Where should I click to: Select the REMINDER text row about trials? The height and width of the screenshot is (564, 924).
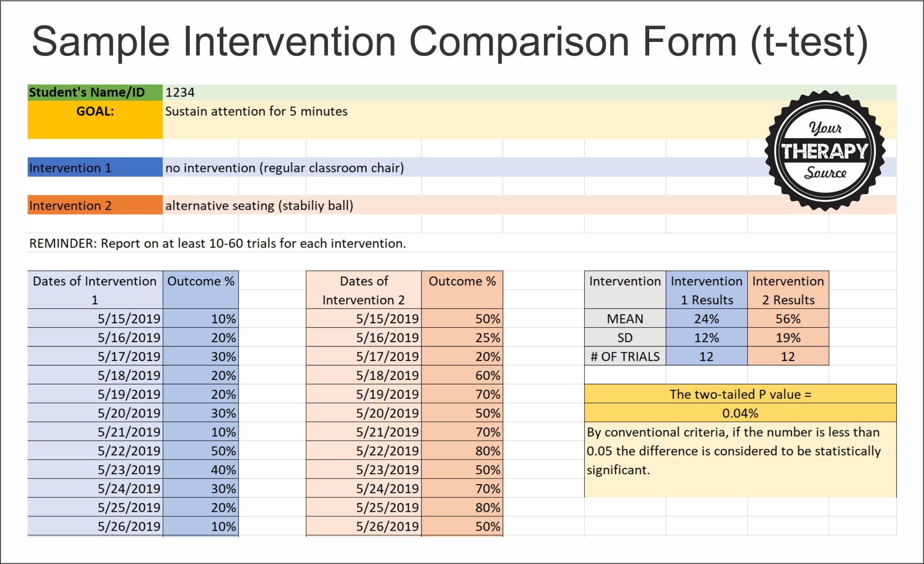[x=462, y=243]
